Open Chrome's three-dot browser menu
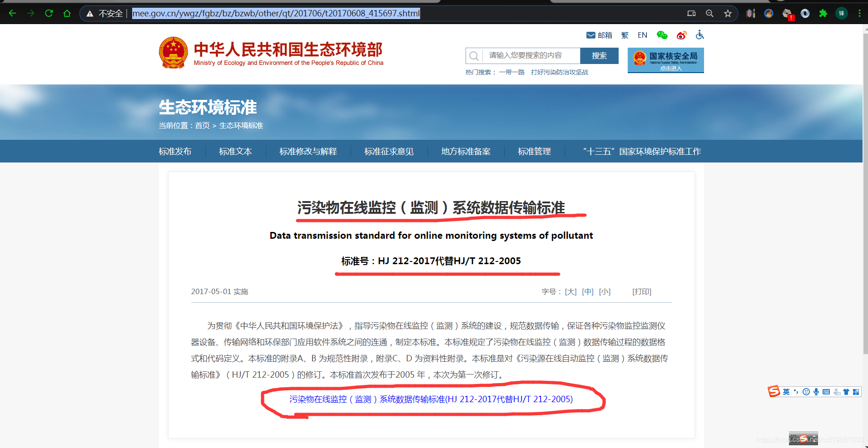This screenshot has height=448, width=868. click(859, 13)
